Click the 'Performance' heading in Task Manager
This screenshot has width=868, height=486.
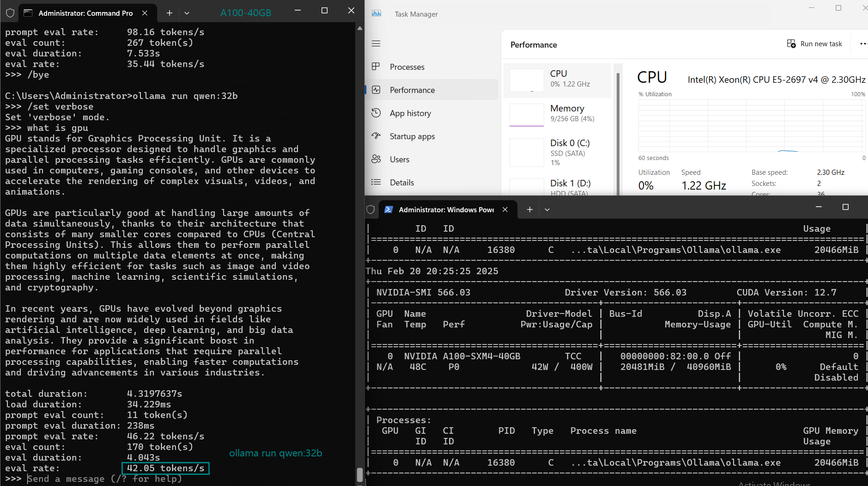[534, 45]
